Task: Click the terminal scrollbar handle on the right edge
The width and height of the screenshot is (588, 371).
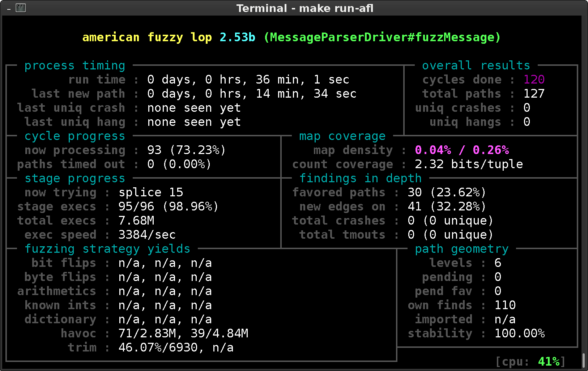Action: pos(584,361)
